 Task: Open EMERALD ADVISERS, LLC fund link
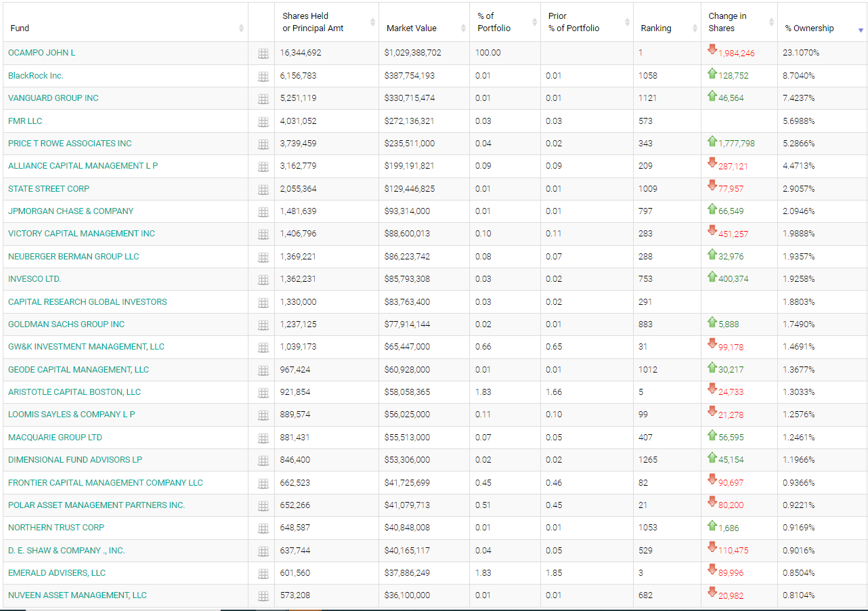tap(57, 573)
